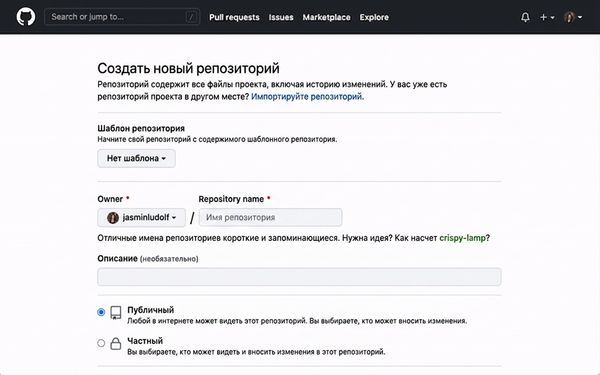
Task: Open Explore in the header
Action: coord(374,17)
